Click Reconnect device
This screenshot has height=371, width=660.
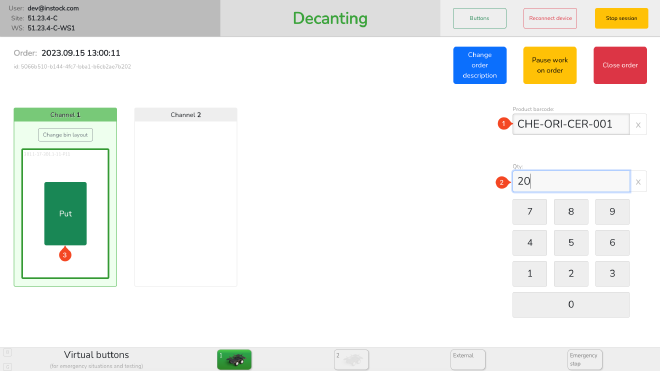550,18
